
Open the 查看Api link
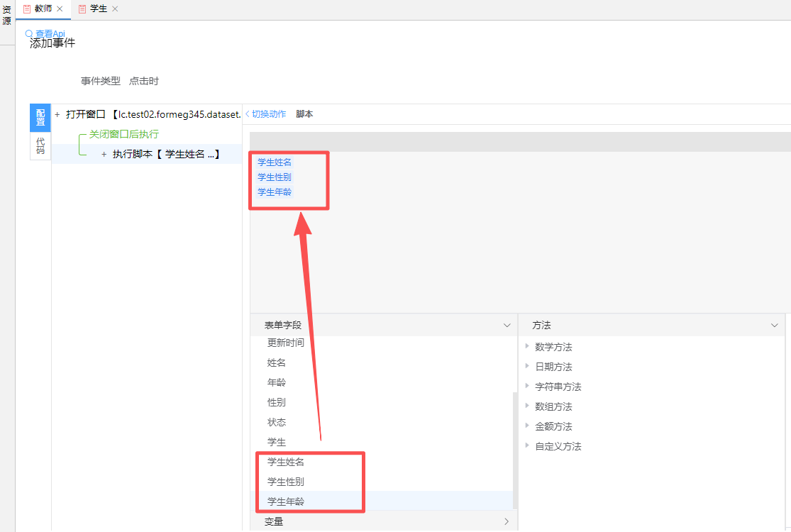click(x=50, y=34)
